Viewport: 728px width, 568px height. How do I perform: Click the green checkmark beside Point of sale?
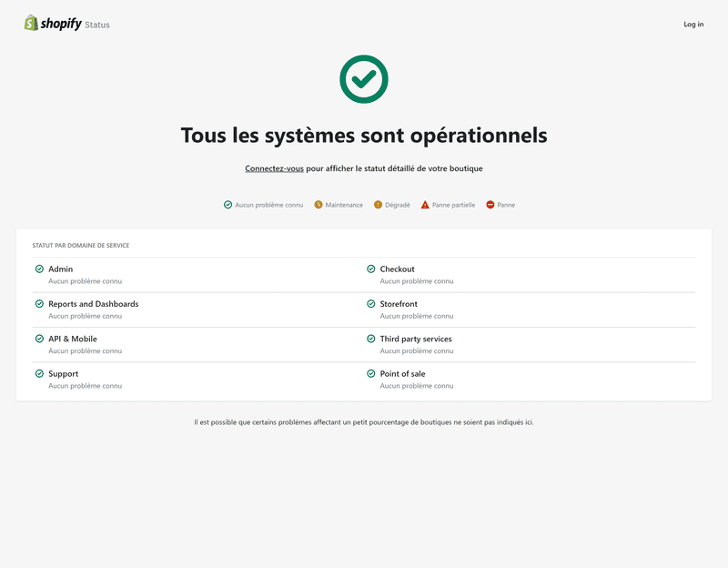tap(369, 372)
